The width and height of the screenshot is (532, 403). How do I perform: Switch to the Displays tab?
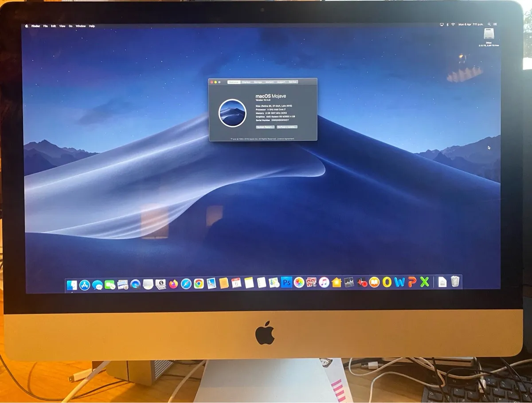246,82
